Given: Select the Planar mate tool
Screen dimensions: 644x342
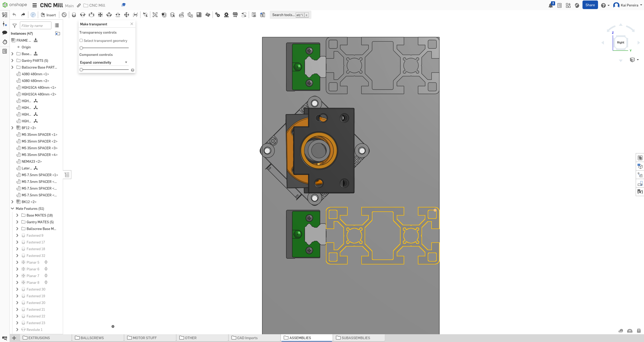Looking at the screenshot, I should [100, 15].
